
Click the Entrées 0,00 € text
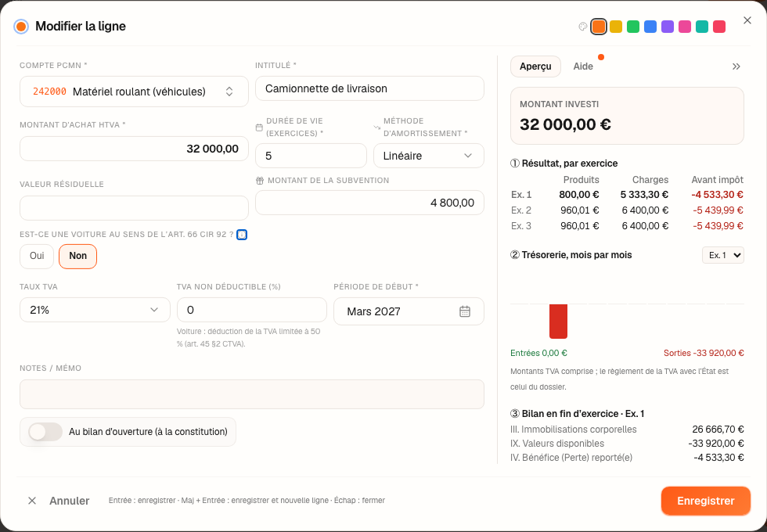coord(538,353)
